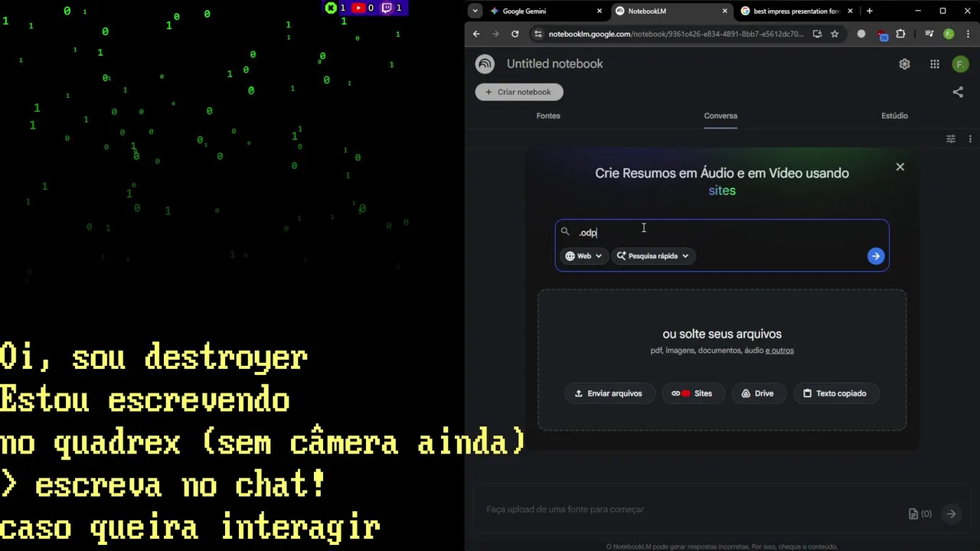This screenshot has width=980, height=551.
Task: Open the Extensions puzzle icon
Action: 900,34
